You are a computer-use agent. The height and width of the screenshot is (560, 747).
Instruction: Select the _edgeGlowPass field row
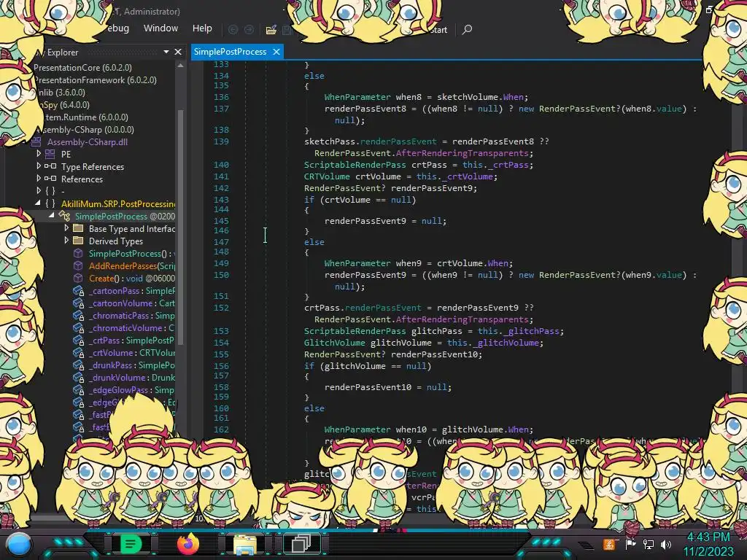coord(123,390)
